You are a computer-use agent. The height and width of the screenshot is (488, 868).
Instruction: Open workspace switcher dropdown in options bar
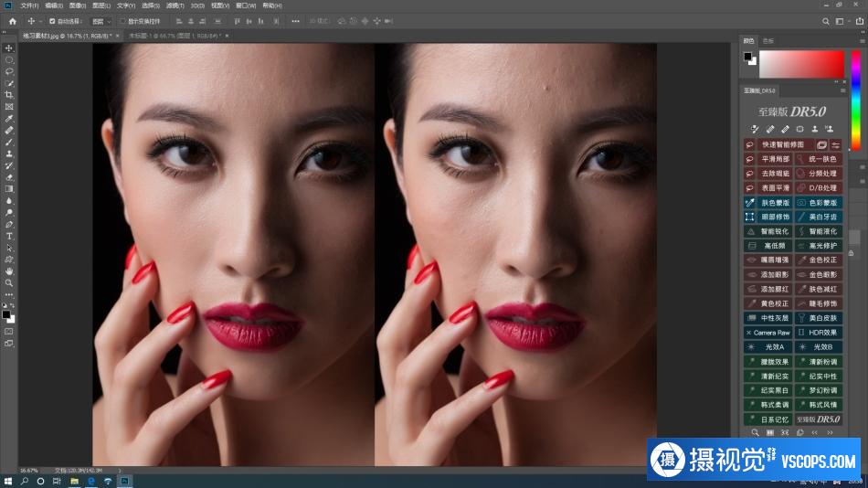click(x=842, y=21)
